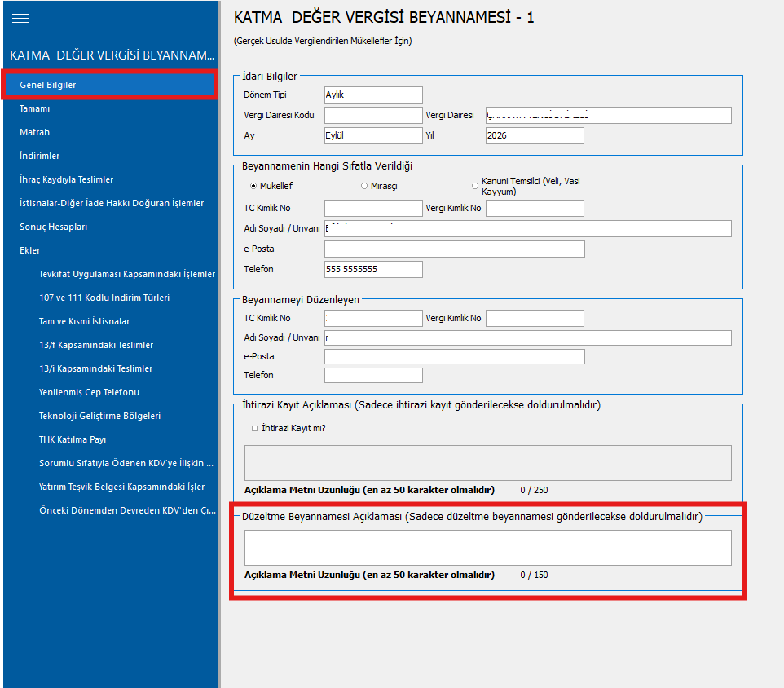Screen dimensions: 784x688
Task: Click the taxpayer e-Posta field
Action: pyautogui.click(x=455, y=249)
